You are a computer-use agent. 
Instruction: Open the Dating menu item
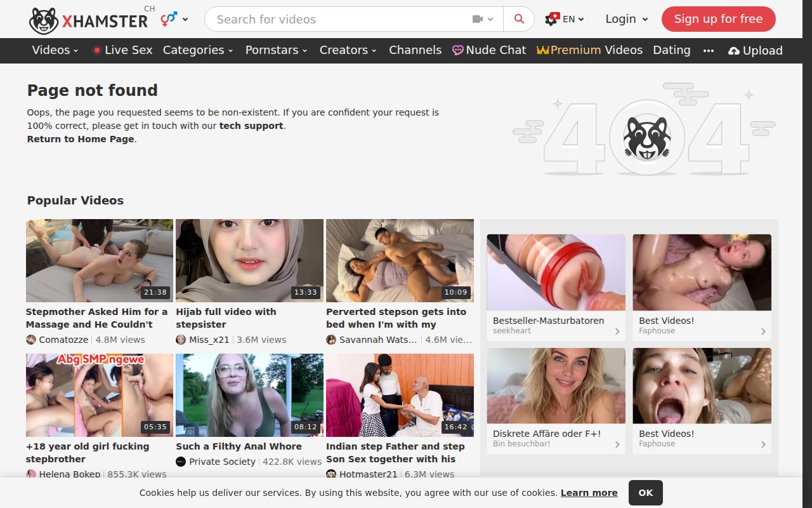(671, 50)
